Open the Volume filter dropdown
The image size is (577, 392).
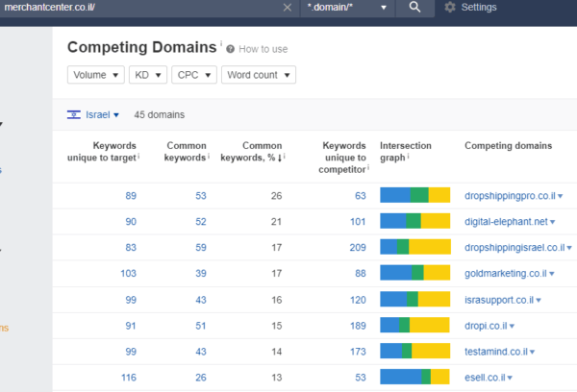[95, 75]
